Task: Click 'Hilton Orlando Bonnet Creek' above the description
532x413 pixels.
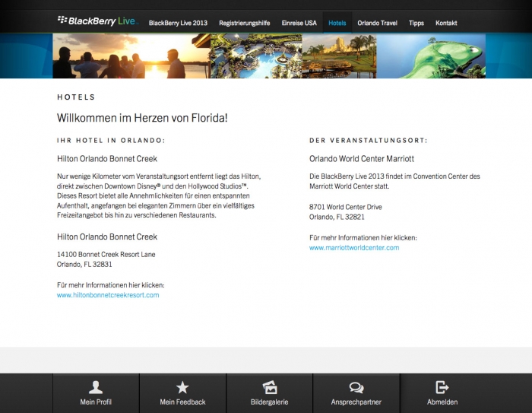Action: coord(107,159)
